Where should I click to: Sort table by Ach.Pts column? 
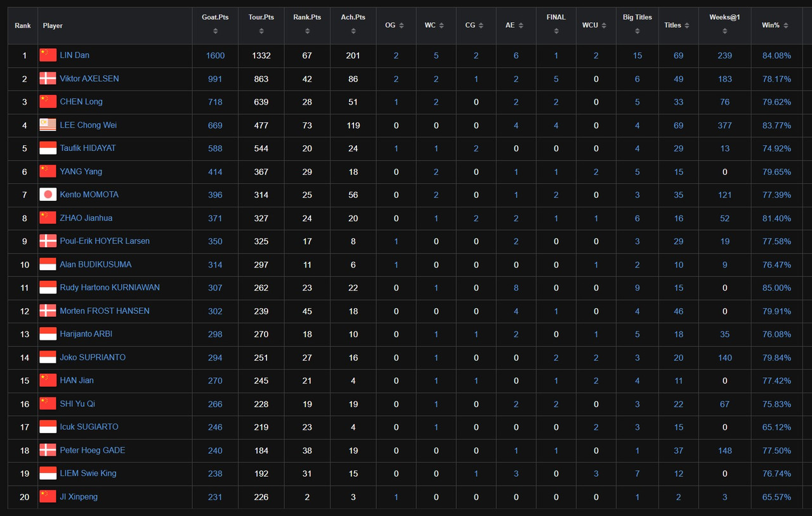(353, 25)
